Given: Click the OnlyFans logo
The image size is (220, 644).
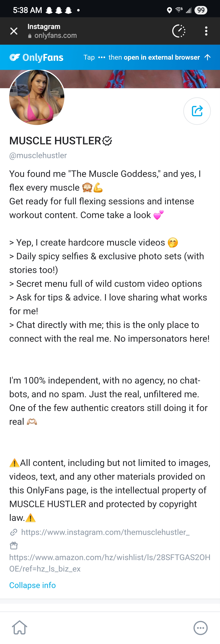Looking at the screenshot, I should click(x=37, y=58).
